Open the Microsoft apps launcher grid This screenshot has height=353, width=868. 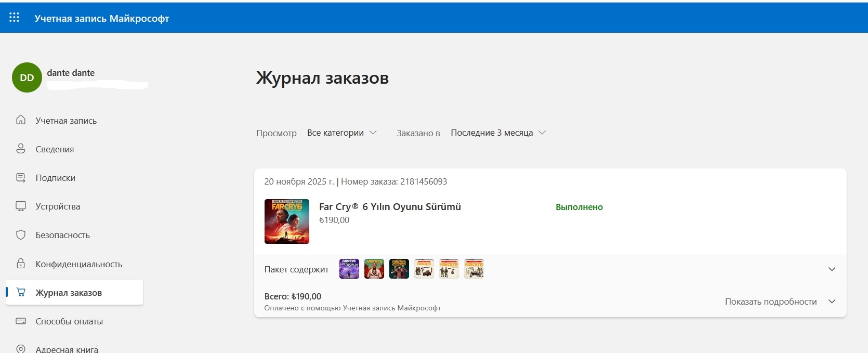[x=15, y=18]
